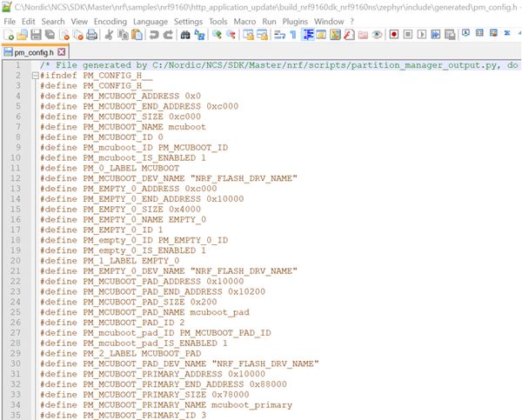Viewport: 522px width, 420px height.
Task: Click the line 'PM_2_LABEL MCUBOOT_PAD'
Action: 121,353
